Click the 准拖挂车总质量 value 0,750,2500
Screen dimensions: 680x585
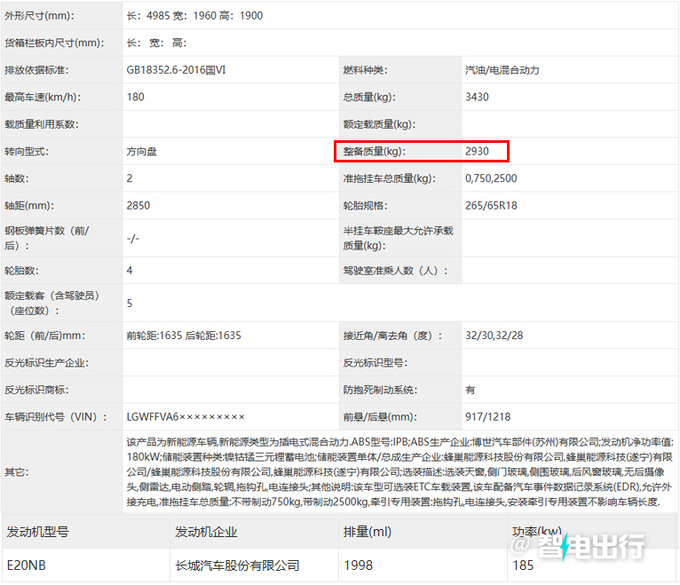tap(505, 178)
